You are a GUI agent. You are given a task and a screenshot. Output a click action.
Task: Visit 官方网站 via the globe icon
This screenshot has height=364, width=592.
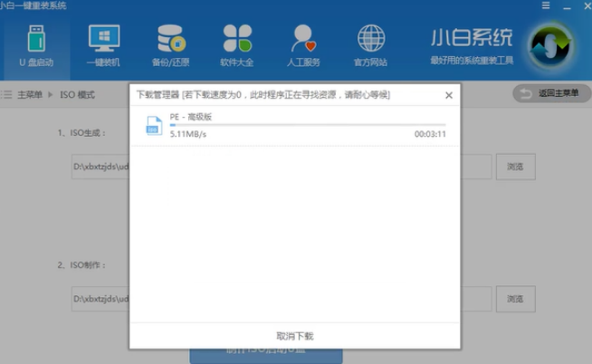[x=370, y=40]
